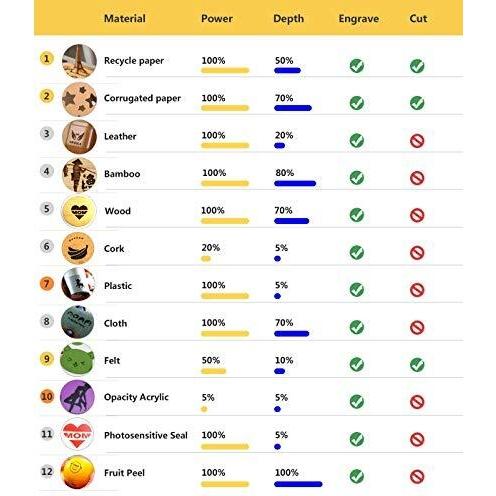Click the green Engrave checkmark for Recycle paper
The height and width of the screenshot is (496, 496).
click(357, 66)
